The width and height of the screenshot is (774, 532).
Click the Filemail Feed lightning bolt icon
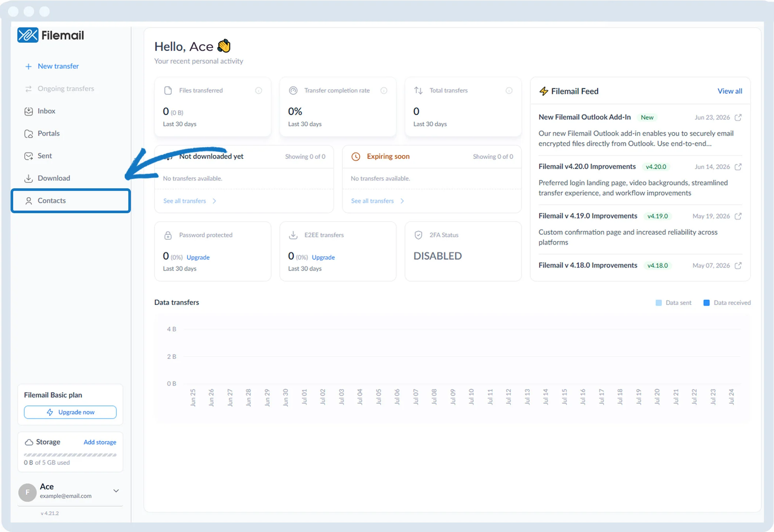(x=544, y=91)
